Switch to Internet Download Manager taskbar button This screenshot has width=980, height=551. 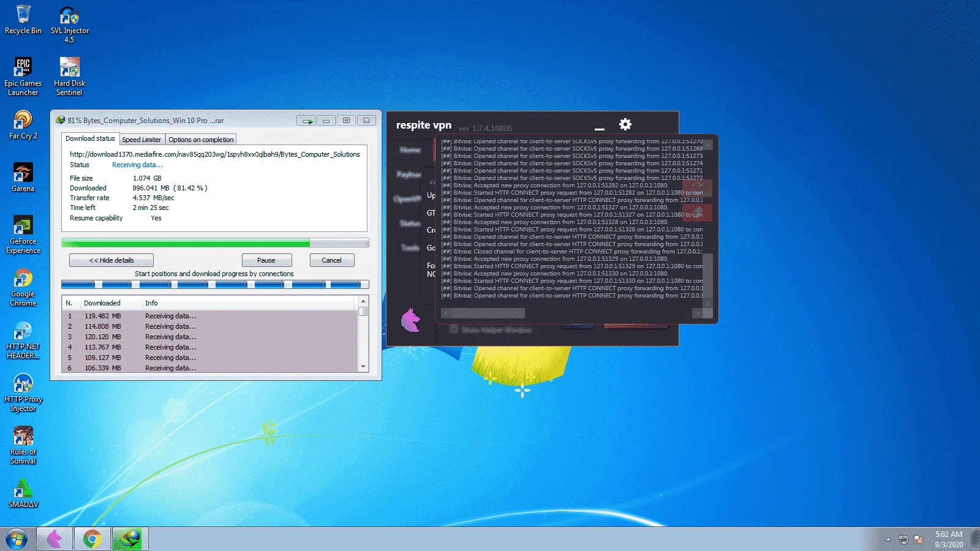130,539
